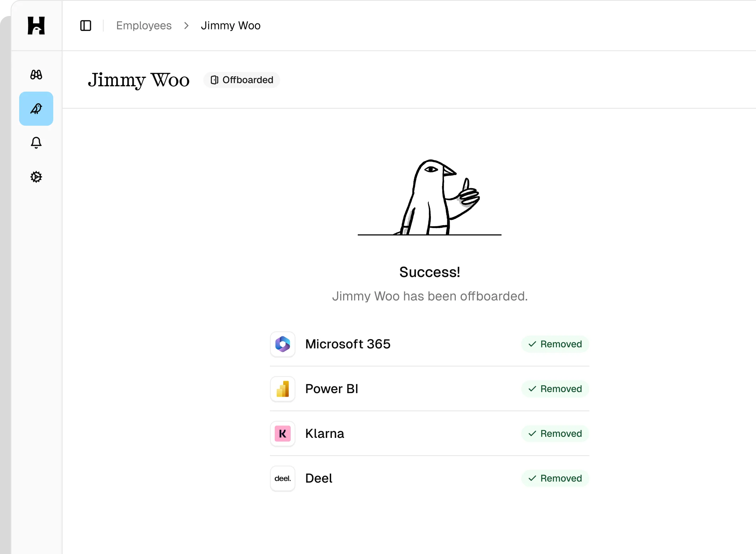The width and height of the screenshot is (756, 554).
Task: Click the Microsoft 365 app icon
Action: tap(283, 344)
